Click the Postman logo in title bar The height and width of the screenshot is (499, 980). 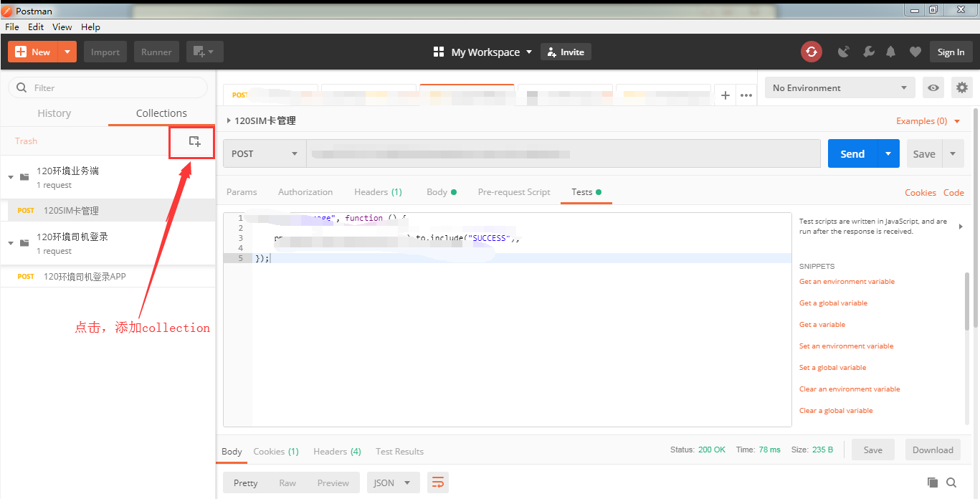click(x=8, y=11)
